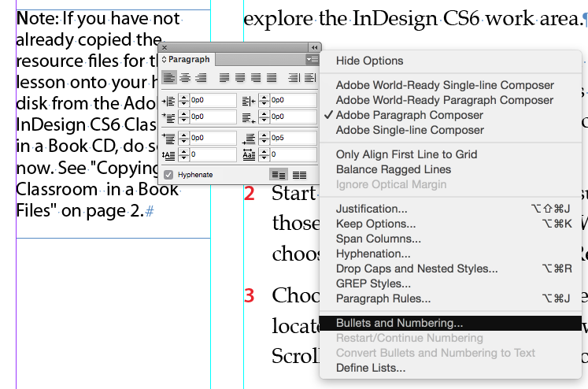Choose Adobe Single-line Composer
Viewport: 588px width, 389px height.
point(450,130)
